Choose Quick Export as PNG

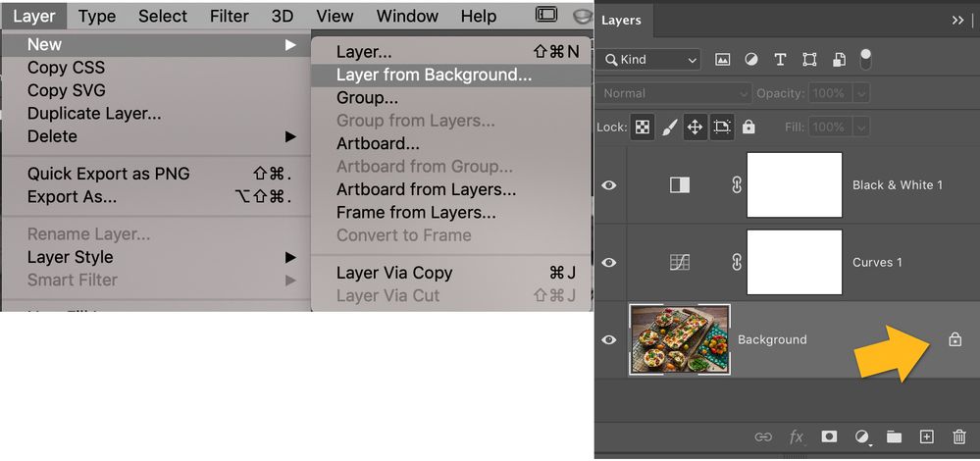pos(156,174)
